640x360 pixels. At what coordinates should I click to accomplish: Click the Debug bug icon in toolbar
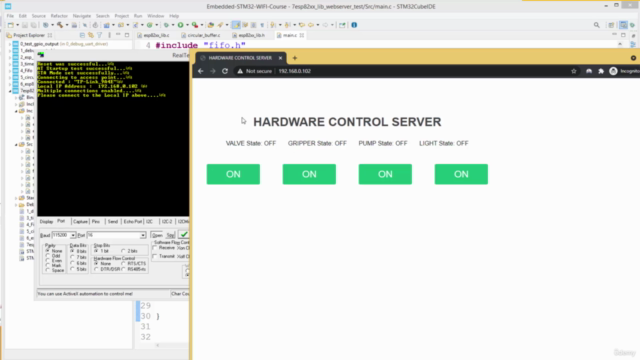click(x=166, y=25)
